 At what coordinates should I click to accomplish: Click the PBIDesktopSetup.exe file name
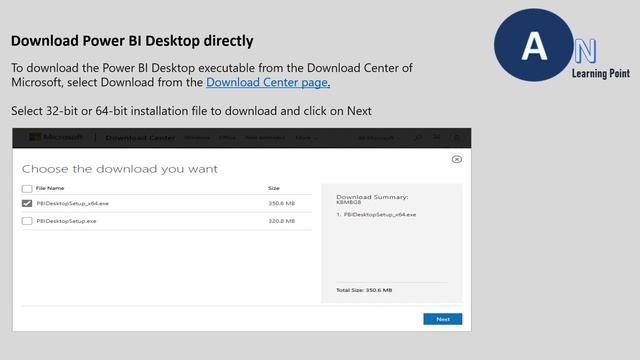(66, 221)
